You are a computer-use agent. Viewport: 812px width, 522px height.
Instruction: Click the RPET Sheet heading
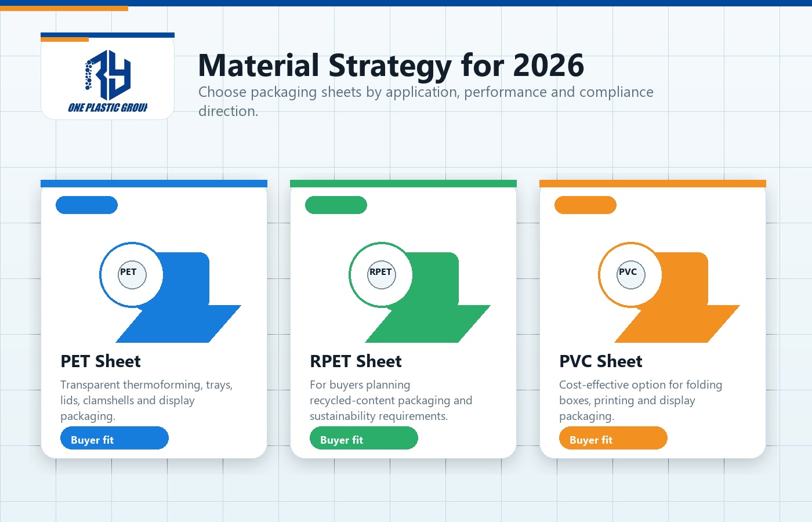pos(356,361)
